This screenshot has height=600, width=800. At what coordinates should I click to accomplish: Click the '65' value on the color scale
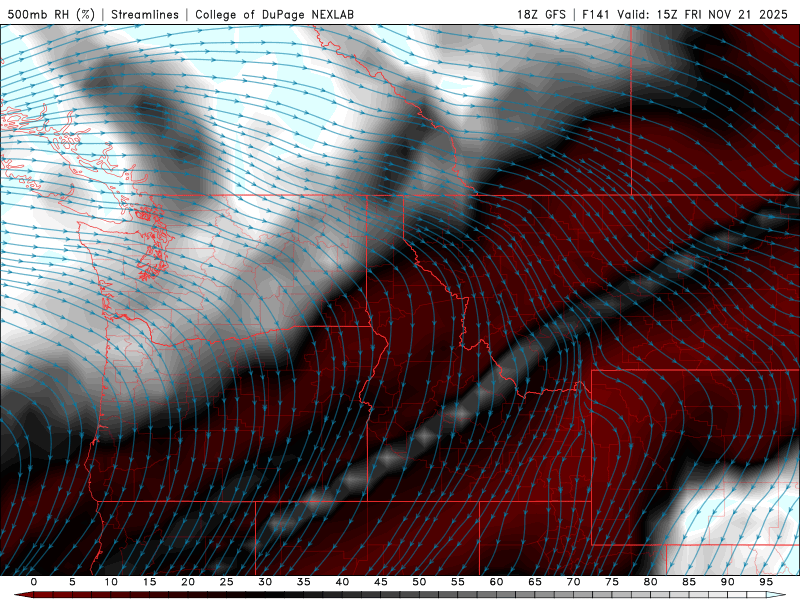point(535,582)
